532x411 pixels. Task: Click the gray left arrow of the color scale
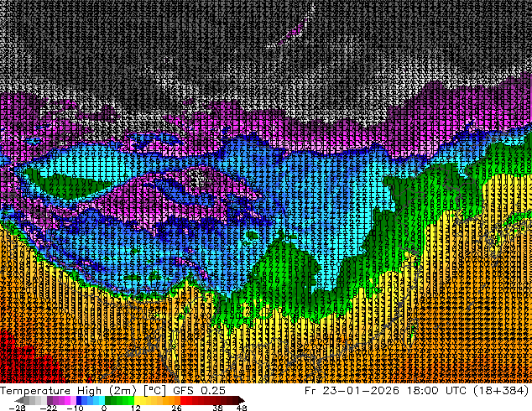(x=19, y=400)
